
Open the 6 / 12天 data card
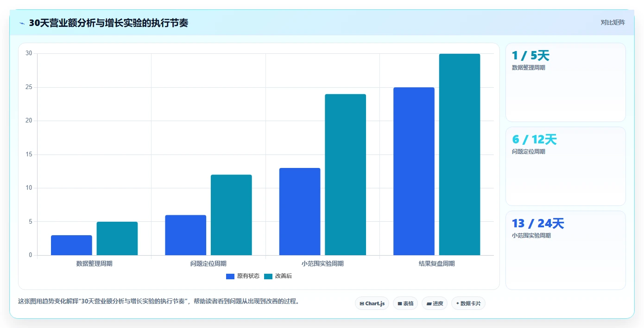[566, 167]
